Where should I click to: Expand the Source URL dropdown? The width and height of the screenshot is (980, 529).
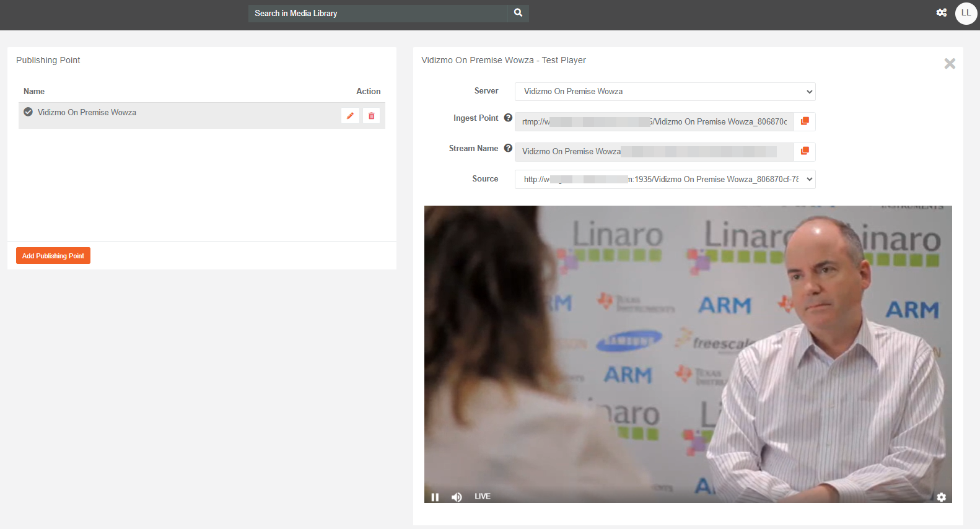[x=665, y=180]
